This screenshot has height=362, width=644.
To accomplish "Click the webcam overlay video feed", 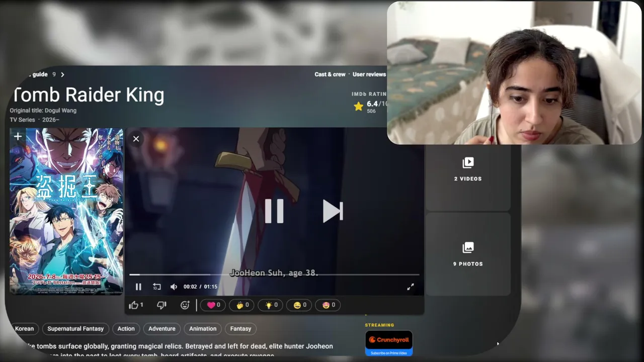I will click(x=514, y=73).
